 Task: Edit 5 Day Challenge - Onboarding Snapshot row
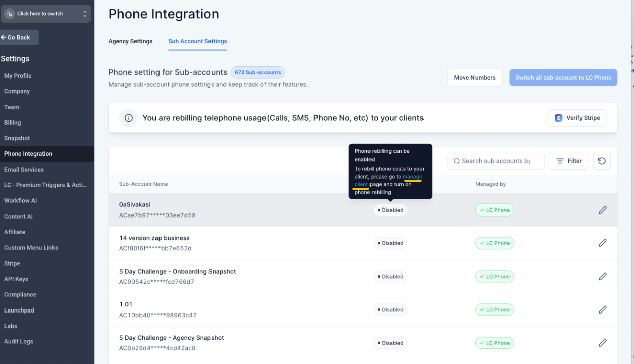[602, 277]
